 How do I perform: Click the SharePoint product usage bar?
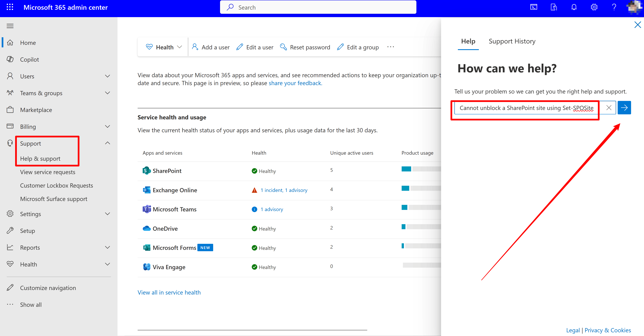coord(406,169)
